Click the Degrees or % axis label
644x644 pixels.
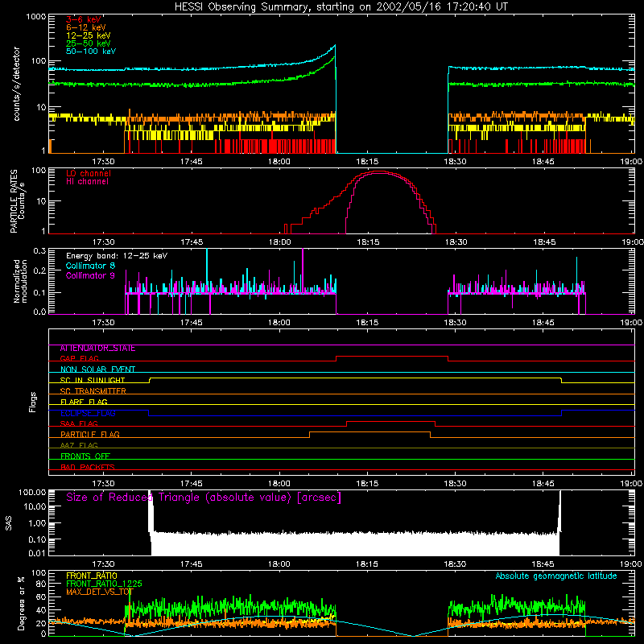pos(21,603)
